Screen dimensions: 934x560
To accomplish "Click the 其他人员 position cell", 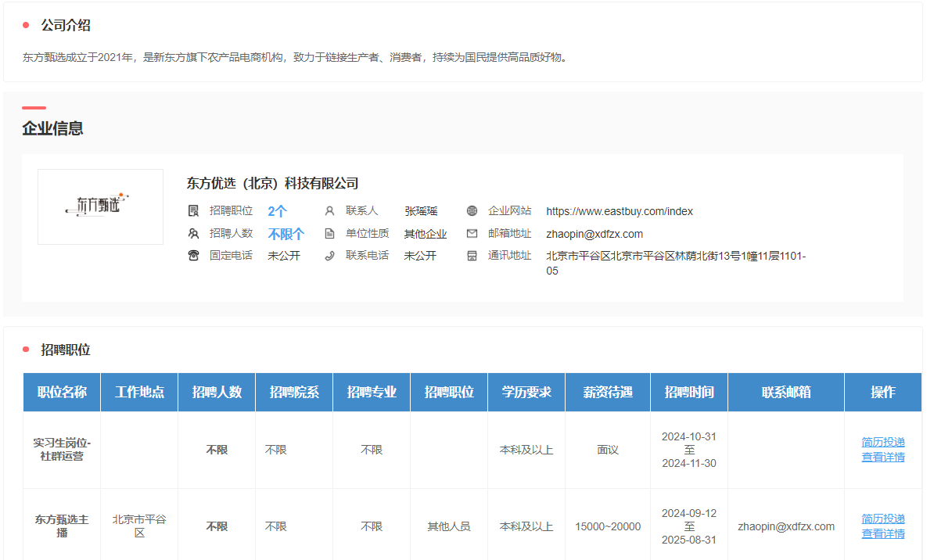I will [x=449, y=526].
